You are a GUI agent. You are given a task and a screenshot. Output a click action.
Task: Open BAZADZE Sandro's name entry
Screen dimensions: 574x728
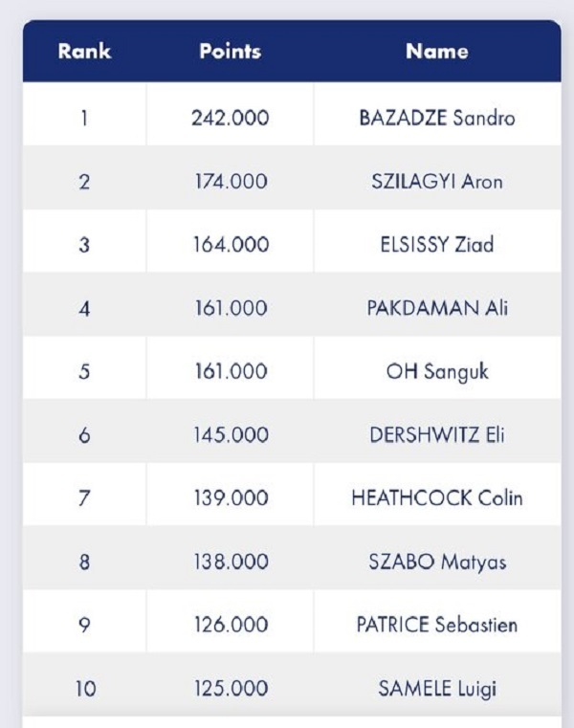(x=436, y=119)
